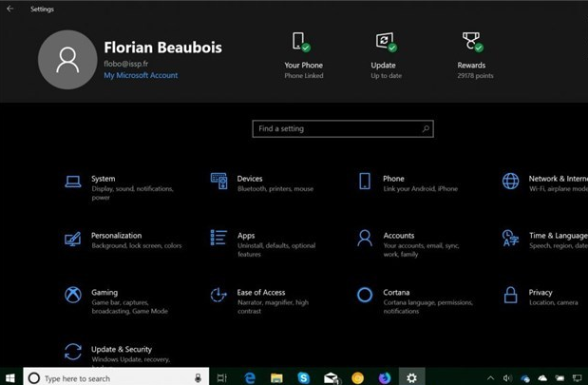Click the '29178 points' text
588x385 pixels.
475,76
